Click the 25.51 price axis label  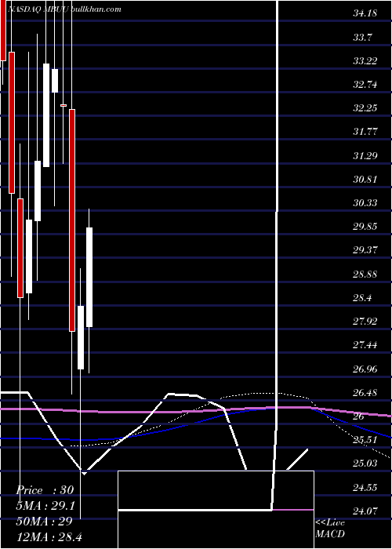365,440
